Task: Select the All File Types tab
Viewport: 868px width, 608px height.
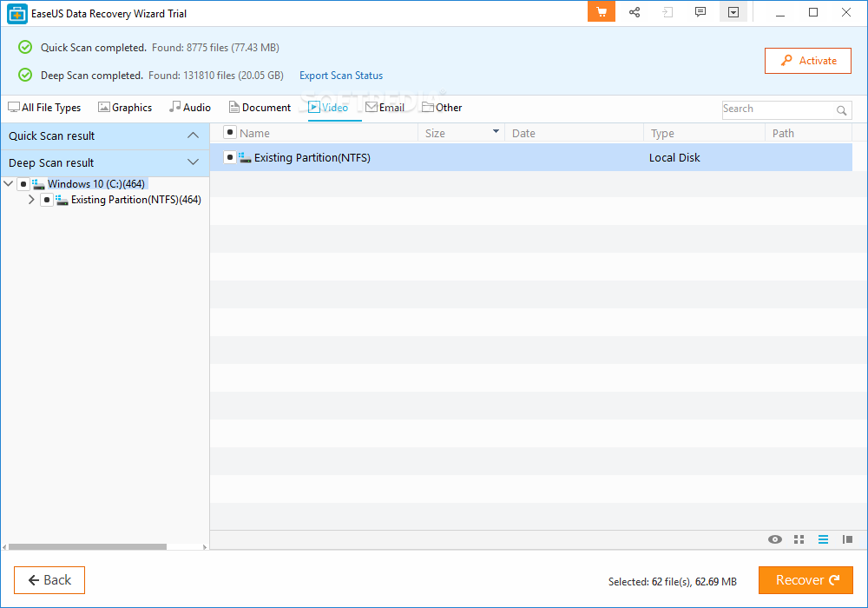Action: (x=44, y=108)
